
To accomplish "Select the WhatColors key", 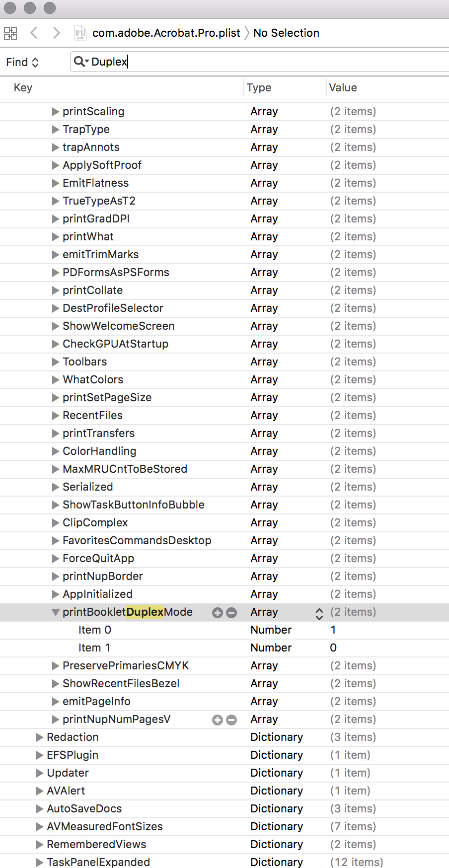I will 93,379.
